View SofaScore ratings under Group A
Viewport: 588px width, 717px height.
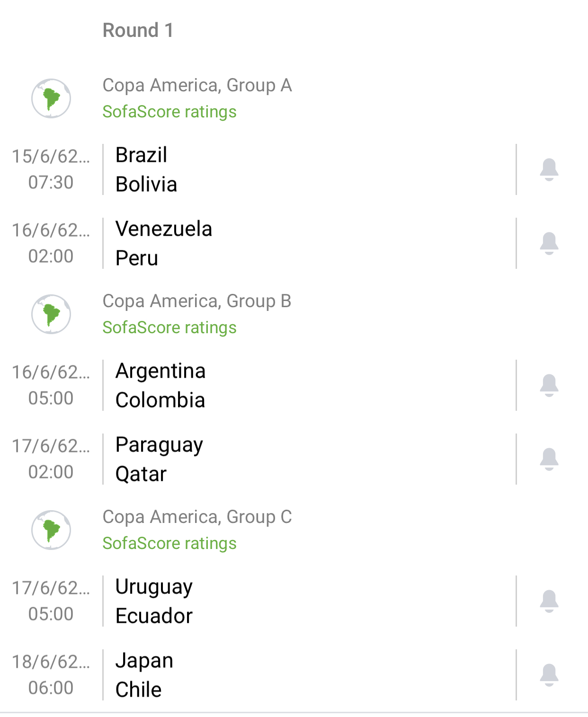169,112
